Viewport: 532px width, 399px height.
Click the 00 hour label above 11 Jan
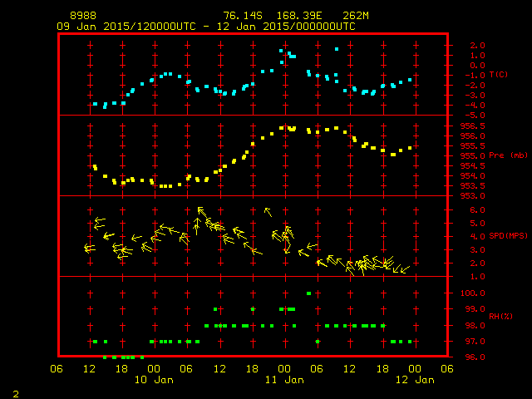(x=284, y=369)
